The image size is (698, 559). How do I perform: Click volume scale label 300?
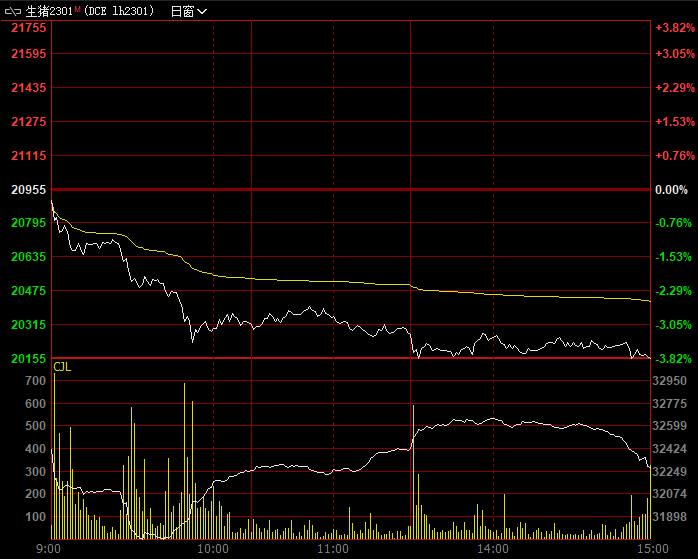click(x=36, y=472)
